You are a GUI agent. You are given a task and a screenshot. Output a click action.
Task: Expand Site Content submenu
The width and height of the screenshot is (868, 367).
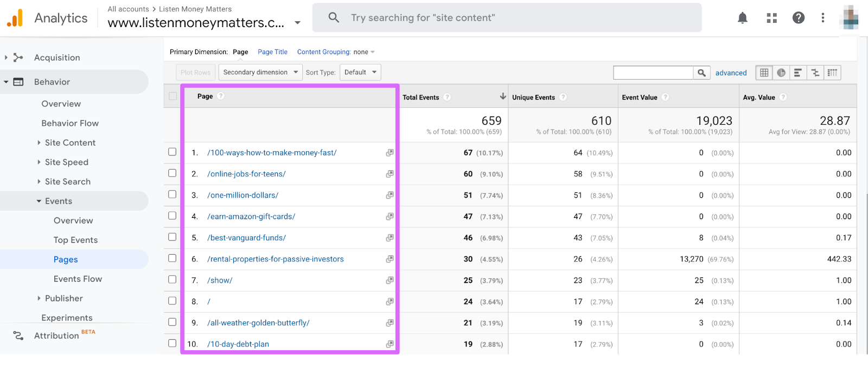[x=39, y=143]
